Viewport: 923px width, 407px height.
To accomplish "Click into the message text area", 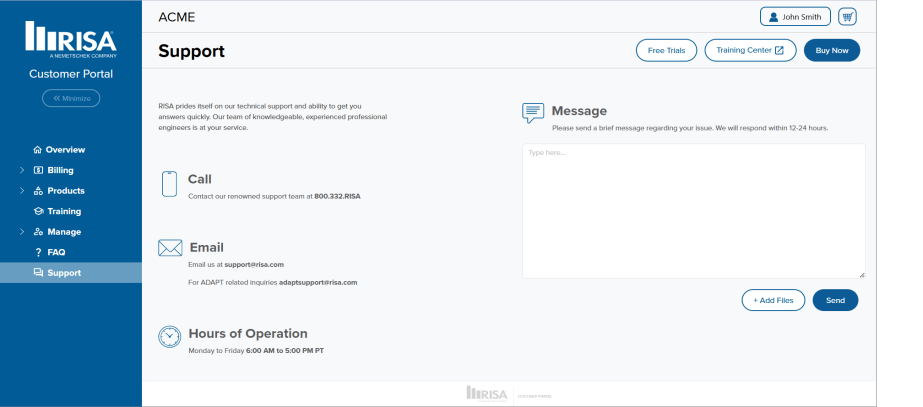I will (693, 211).
